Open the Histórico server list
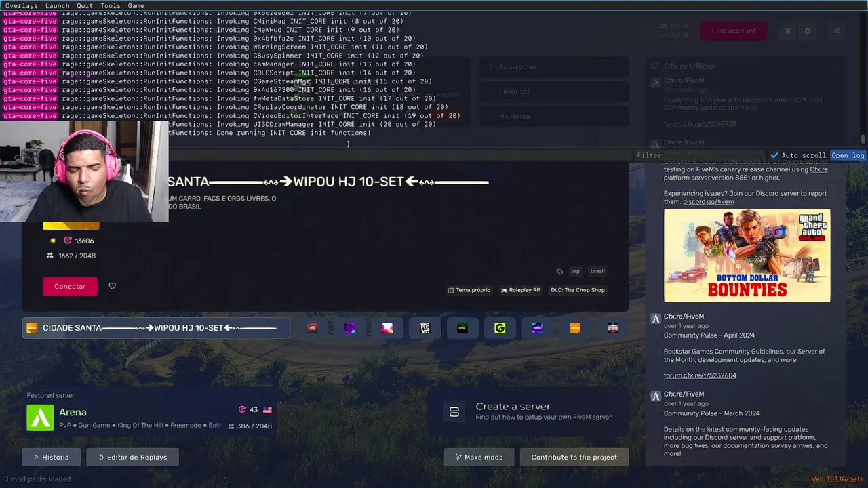 point(553,116)
